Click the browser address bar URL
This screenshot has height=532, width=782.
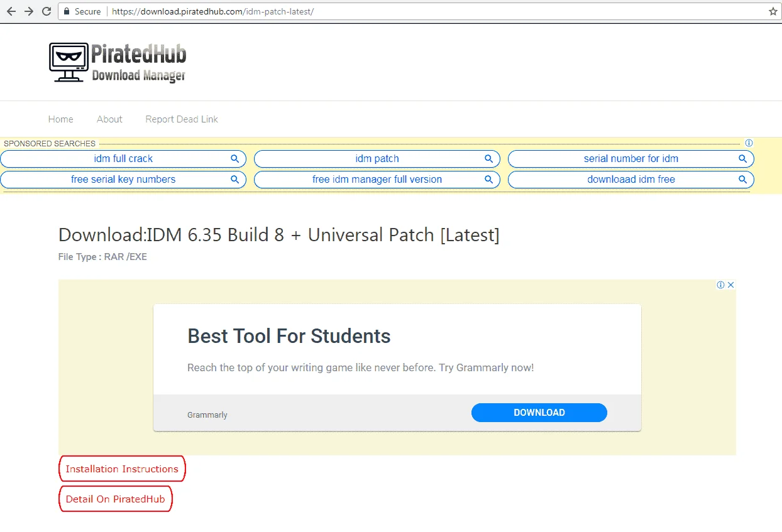(x=212, y=11)
